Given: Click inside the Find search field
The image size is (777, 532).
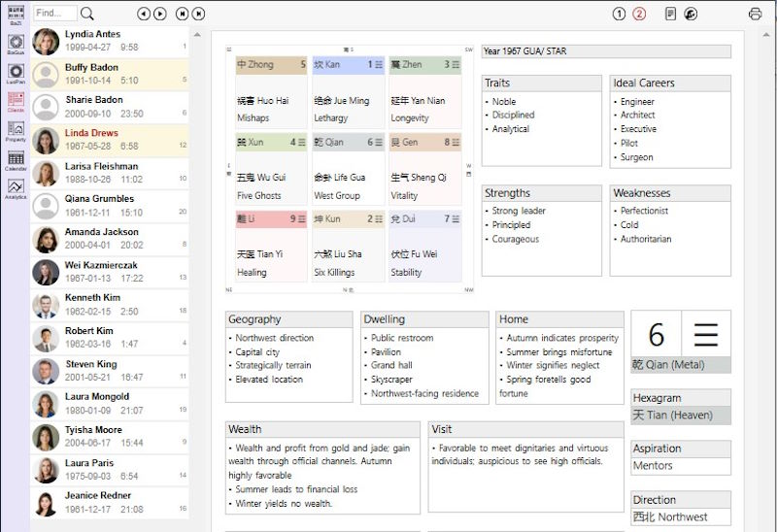Looking at the screenshot, I should [x=55, y=13].
